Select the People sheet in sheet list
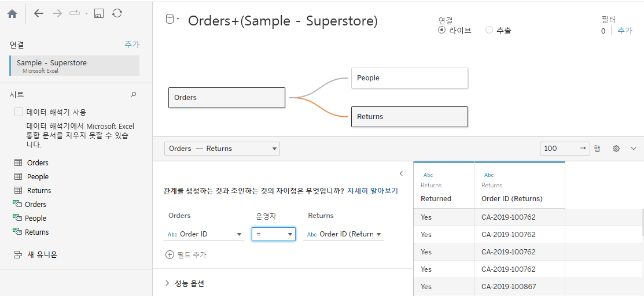This screenshot has height=296, width=644. 38,176
